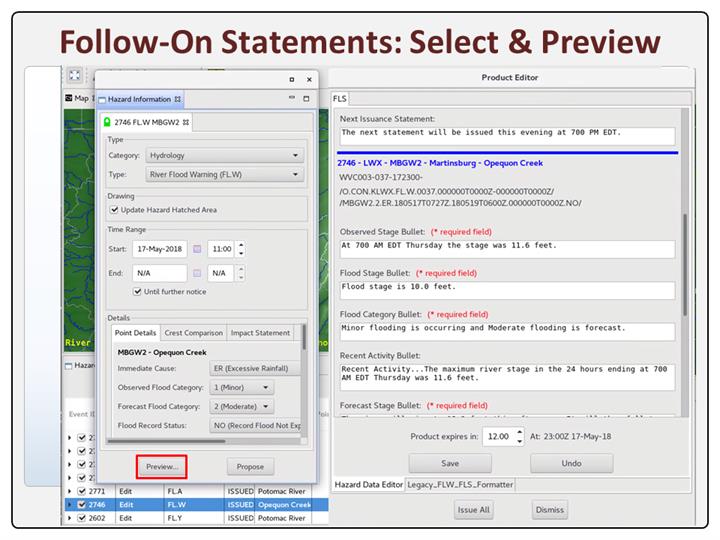This screenshot has height=540, width=720.
Task: Click the Dismiss button
Action: [x=549, y=510]
